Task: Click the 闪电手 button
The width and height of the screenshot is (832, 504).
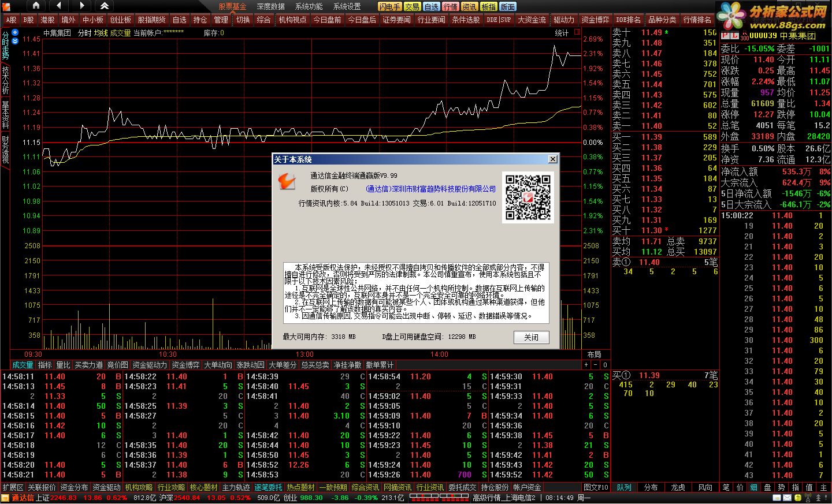Action: point(390,6)
